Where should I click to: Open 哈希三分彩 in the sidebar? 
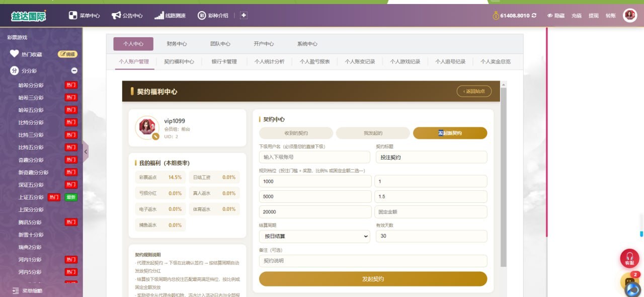coord(31,98)
